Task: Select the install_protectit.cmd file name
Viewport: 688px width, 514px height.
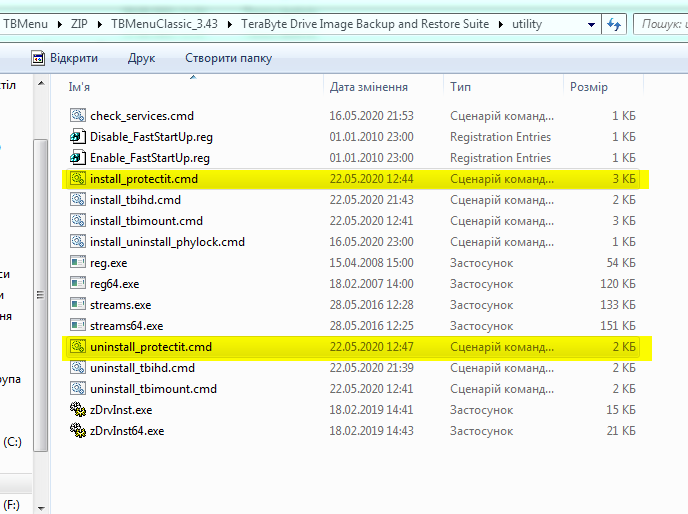Action: click(x=144, y=179)
